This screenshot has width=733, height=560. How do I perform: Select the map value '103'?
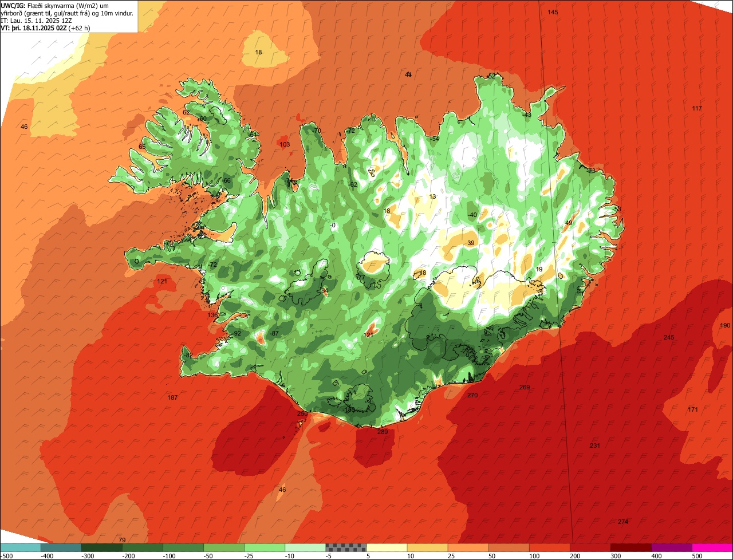[285, 144]
